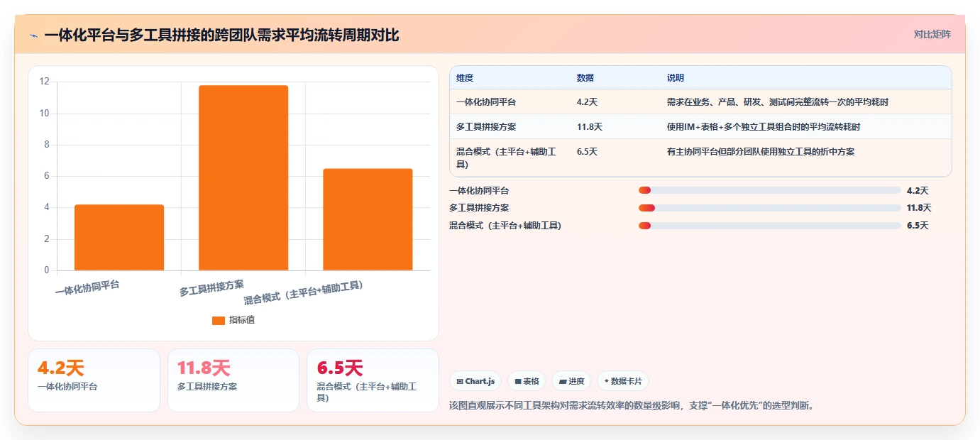Click the 维度 column header
The image size is (980, 440).
pyautogui.click(x=465, y=77)
